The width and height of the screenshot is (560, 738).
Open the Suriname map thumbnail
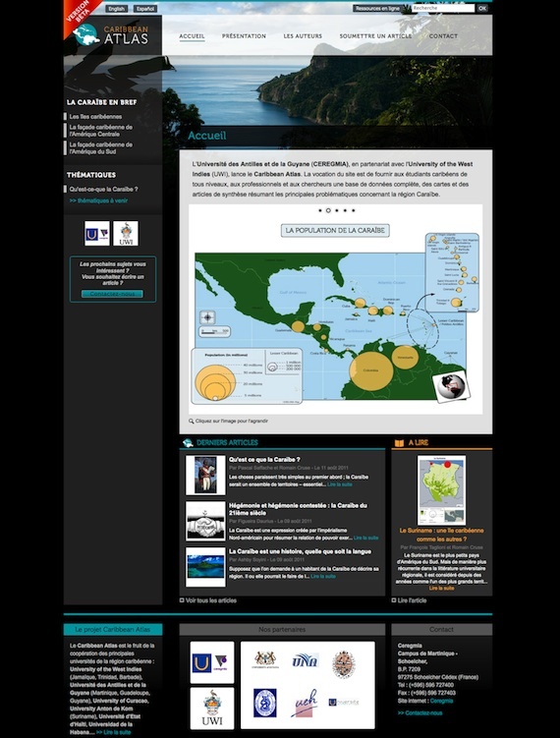point(441,490)
